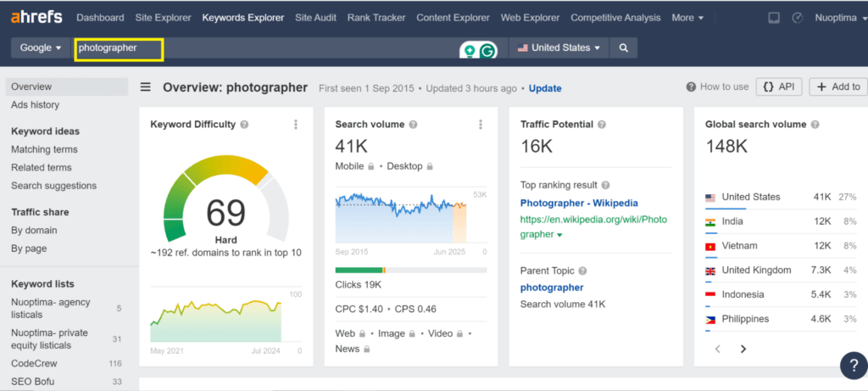Click Global search volume help icon
868x391 pixels.
pos(815,125)
